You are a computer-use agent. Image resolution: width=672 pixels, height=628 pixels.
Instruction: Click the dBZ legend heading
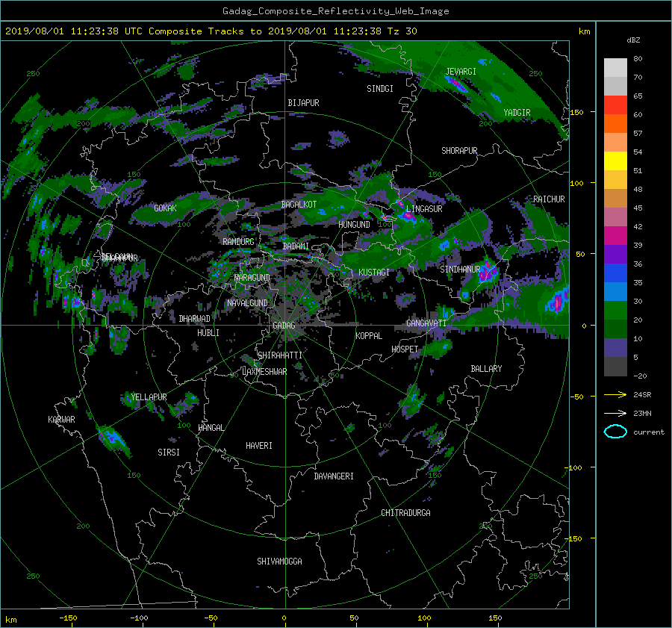(633, 40)
